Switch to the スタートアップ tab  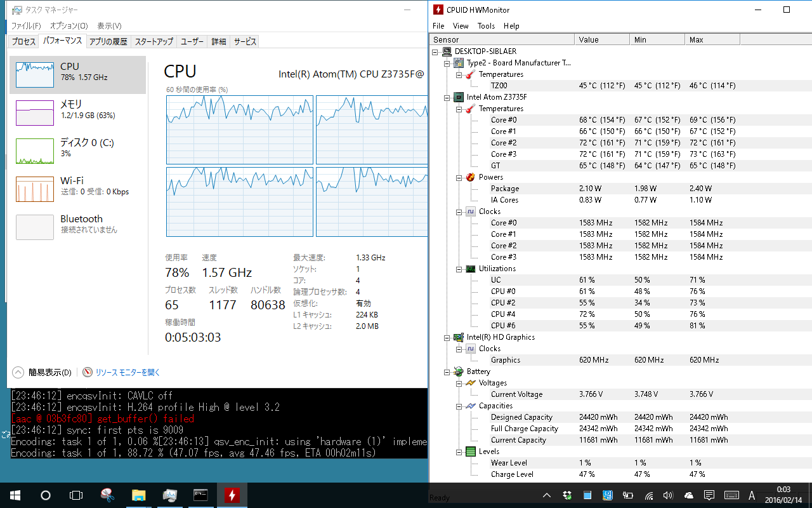[x=154, y=41]
